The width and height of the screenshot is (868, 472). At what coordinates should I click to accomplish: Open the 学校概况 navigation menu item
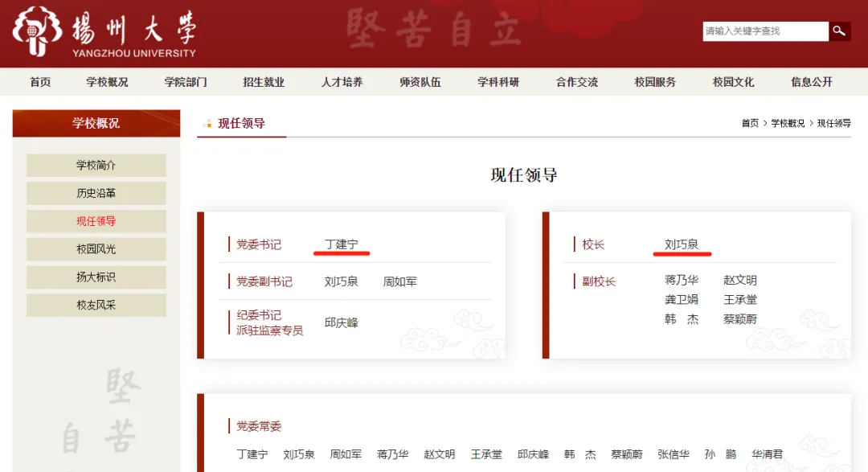pyautogui.click(x=107, y=82)
